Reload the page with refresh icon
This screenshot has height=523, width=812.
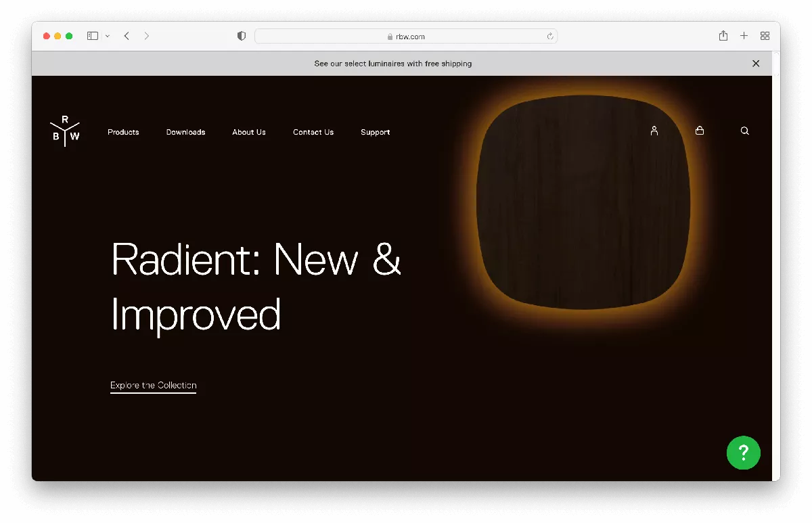click(550, 37)
